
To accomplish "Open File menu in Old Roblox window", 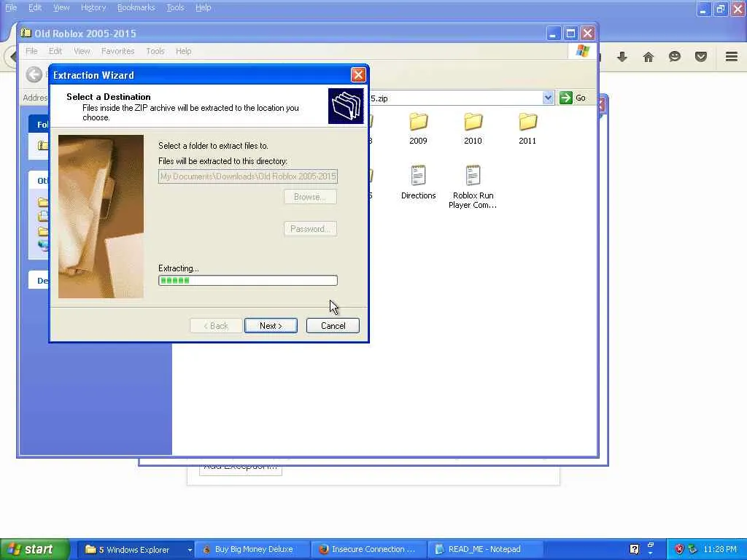I will pos(31,51).
